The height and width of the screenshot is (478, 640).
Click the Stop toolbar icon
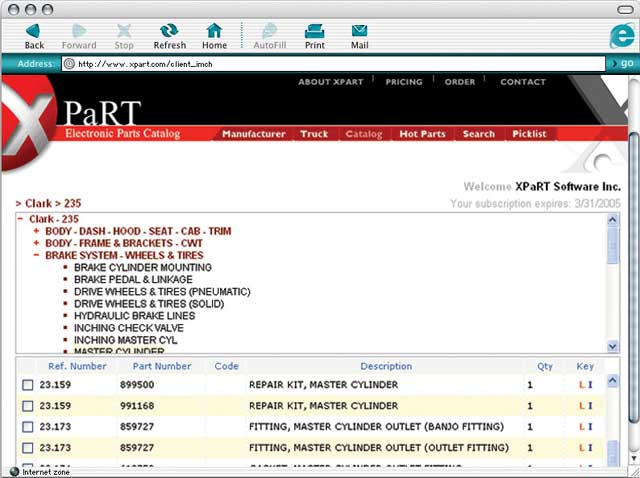124,31
